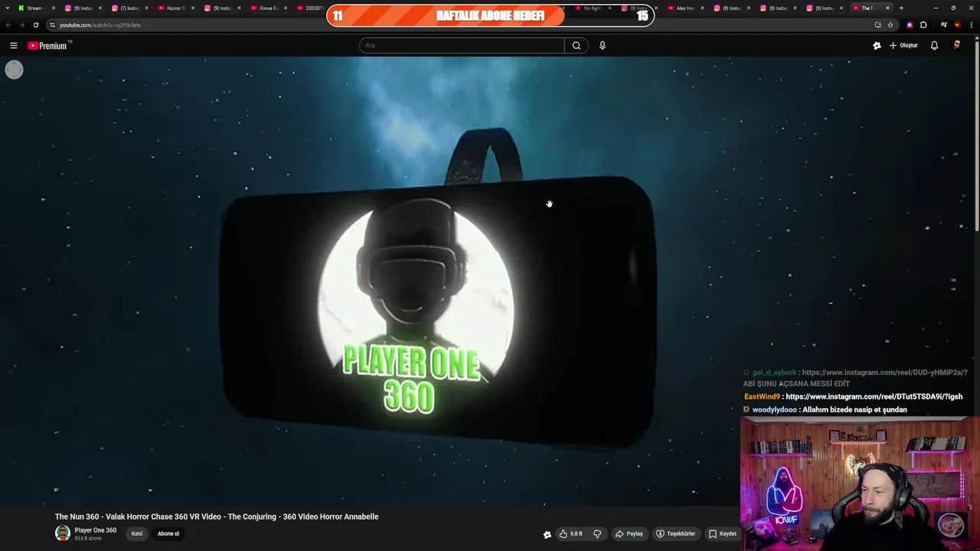Click the search magnifier button

coord(577,45)
